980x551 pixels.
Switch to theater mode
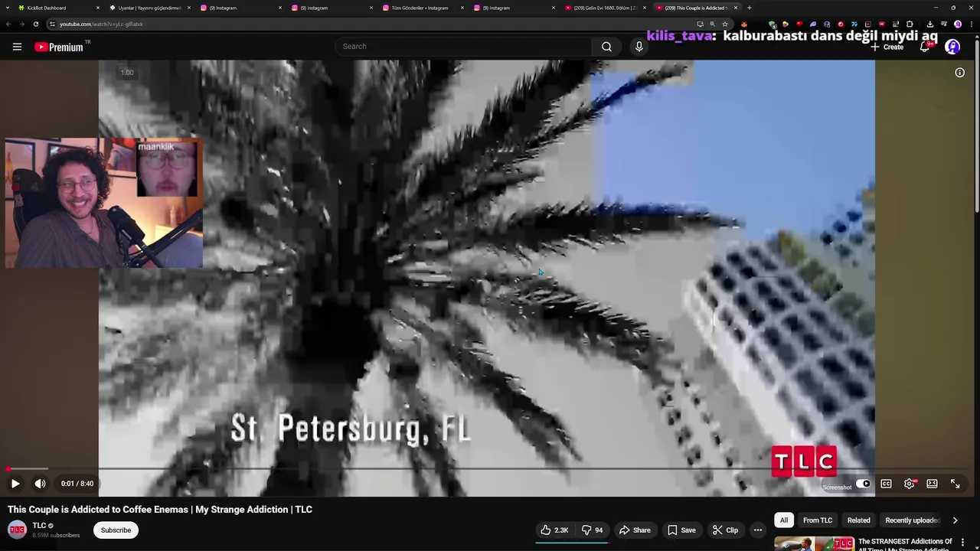932,484
